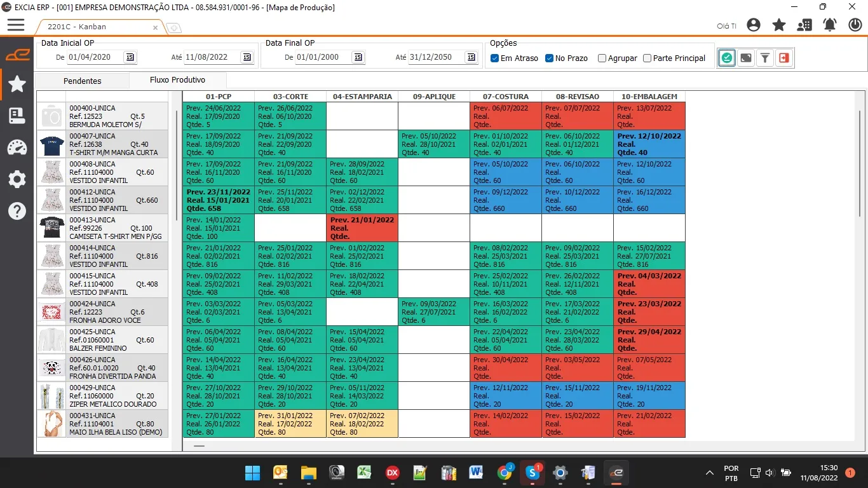This screenshot has height=488, width=868.
Task: Open a new tab with the plus icon
Action: point(173,28)
